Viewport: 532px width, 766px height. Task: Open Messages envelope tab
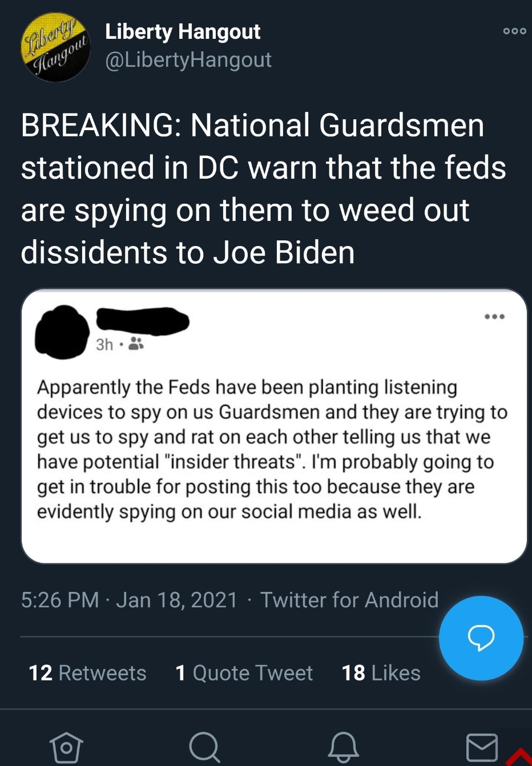(x=482, y=747)
